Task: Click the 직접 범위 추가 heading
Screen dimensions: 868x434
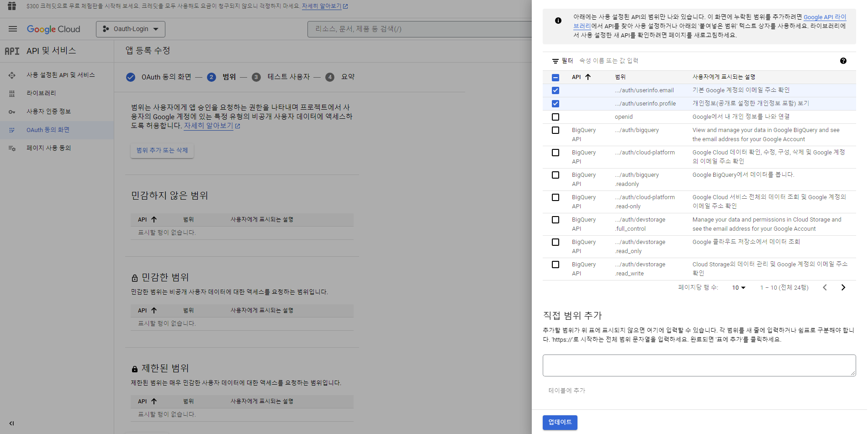Action: [x=572, y=316]
